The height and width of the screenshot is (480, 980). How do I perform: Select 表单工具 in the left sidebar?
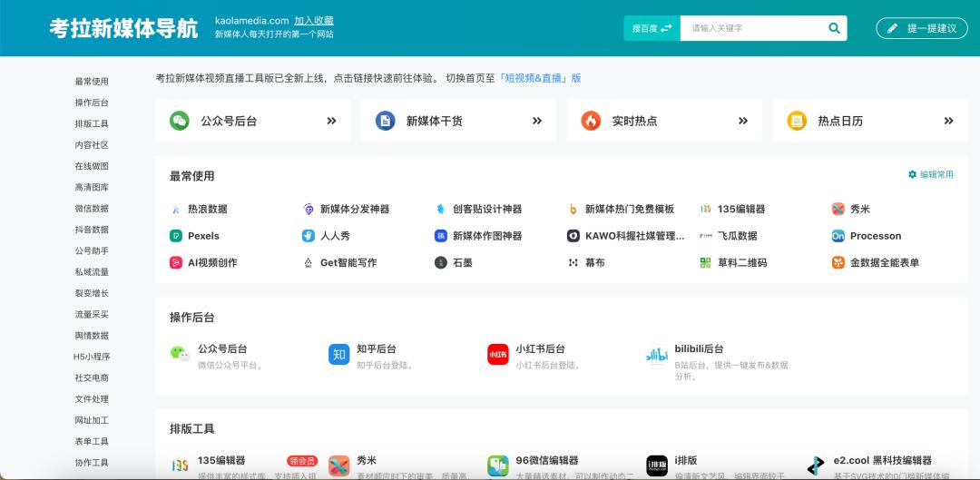tap(92, 441)
